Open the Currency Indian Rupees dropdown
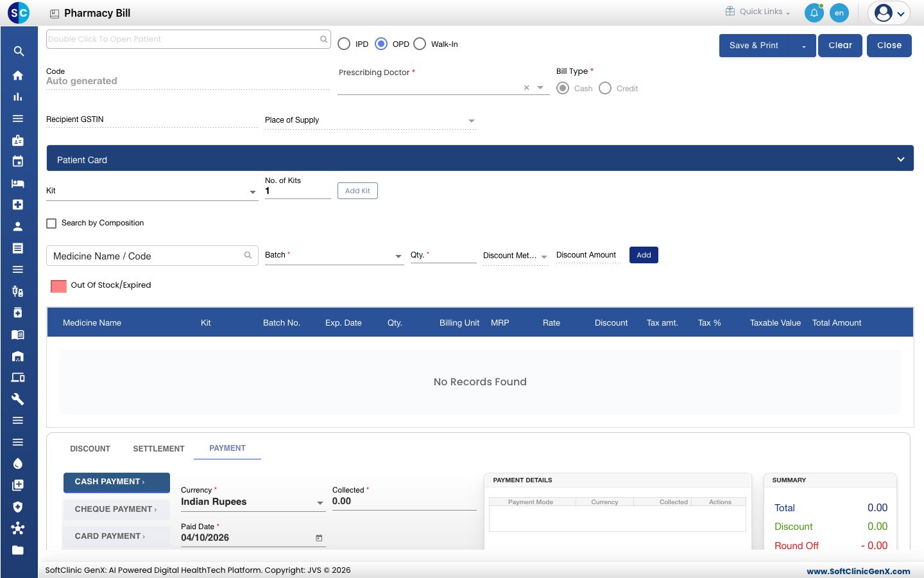The width and height of the screenshot is (924, 578). (253, 502)
